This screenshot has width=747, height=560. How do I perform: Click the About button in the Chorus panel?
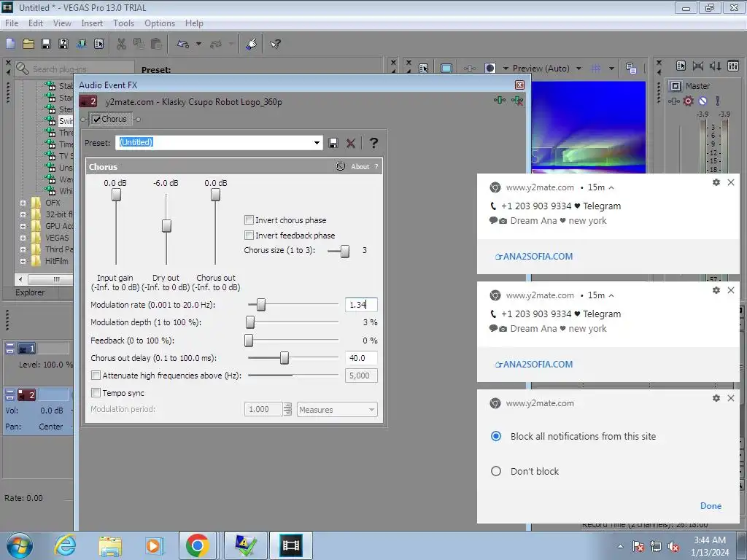[360, 167]
